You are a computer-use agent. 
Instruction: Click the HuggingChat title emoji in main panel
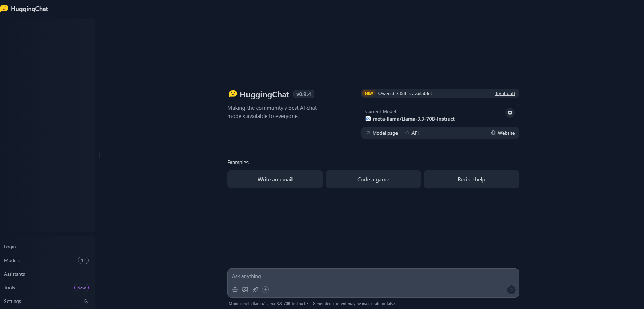[x=233, y=94]
